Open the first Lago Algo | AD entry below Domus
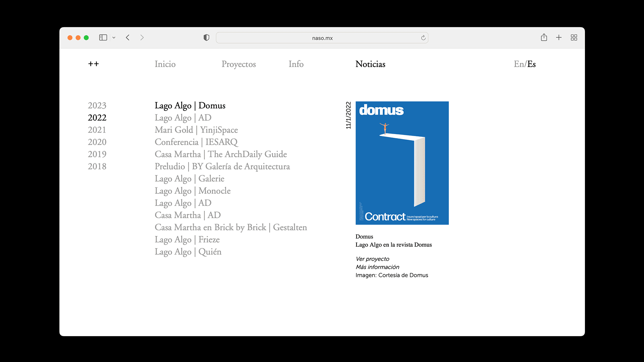Viewport: 644px width, 362px height. click(183, 118)
